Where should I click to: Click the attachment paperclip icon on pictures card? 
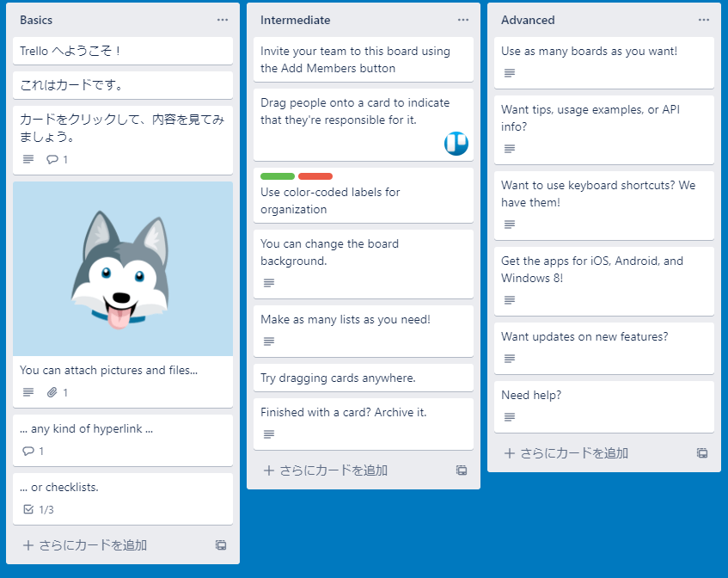pyautogui.click(x=52, y=392)
